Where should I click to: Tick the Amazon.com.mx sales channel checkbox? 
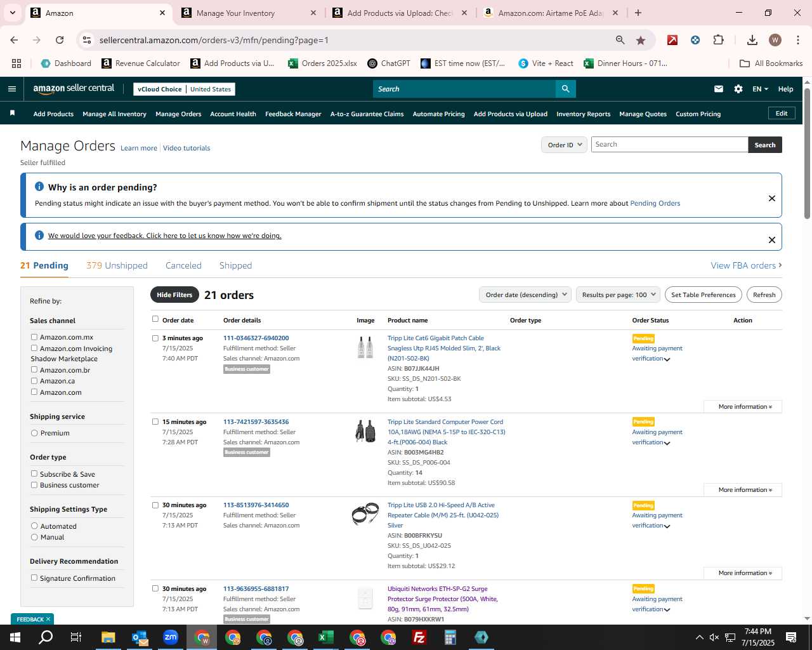(34, 337)
